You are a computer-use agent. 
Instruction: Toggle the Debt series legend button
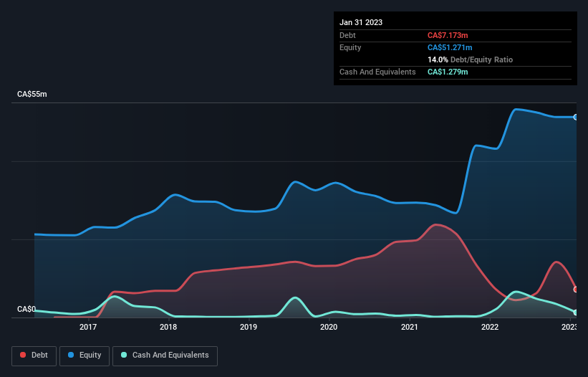click(x=34, y=355)
